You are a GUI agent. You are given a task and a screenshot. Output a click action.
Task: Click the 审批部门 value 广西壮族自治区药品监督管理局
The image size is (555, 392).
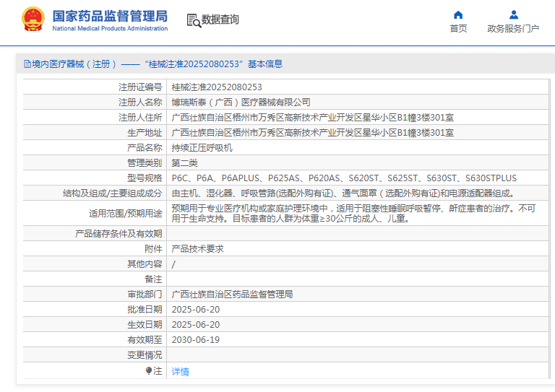(x=232, y=295)
